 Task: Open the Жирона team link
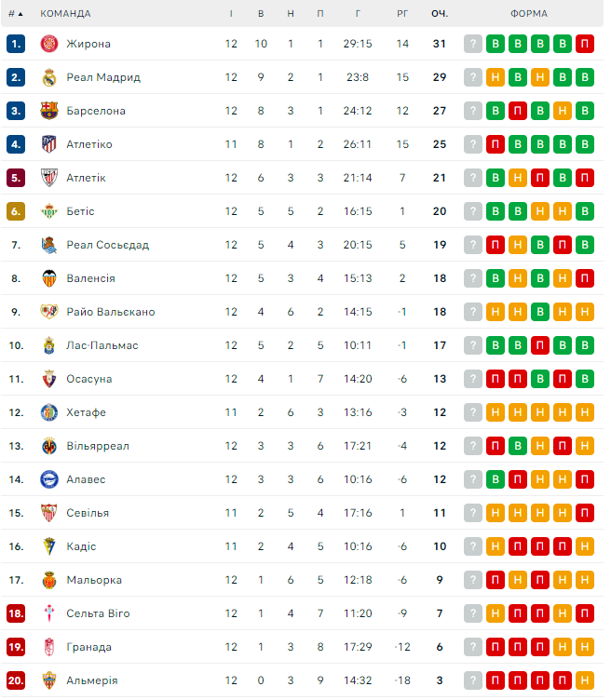[88, 44]
